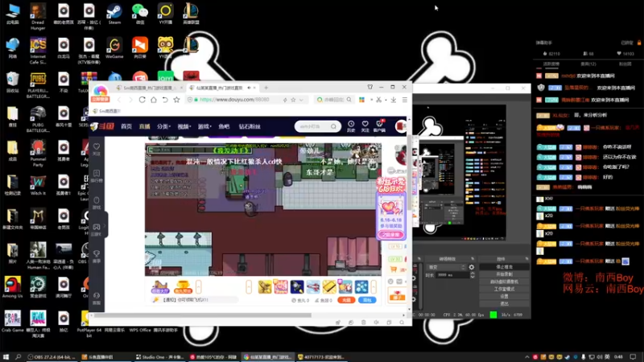644x362 pixels.
Task: Select the second browser tab
Action: pyautogui.click(x=222, y=88)
